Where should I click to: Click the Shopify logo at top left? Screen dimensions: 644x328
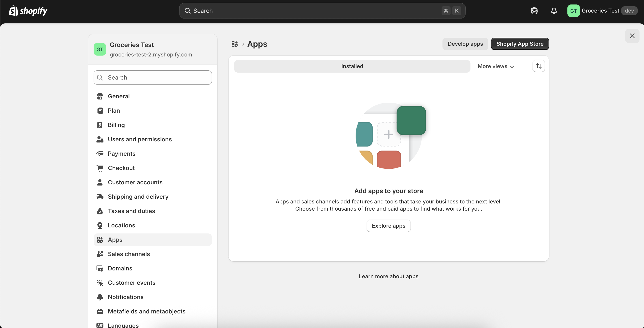click(x=28, y=11)
